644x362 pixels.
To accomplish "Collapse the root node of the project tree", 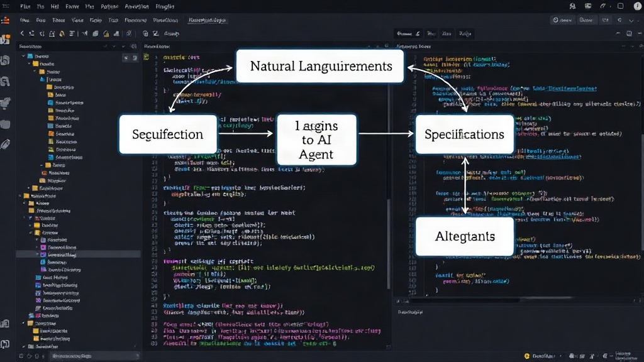I will click(x=23, y=56).
